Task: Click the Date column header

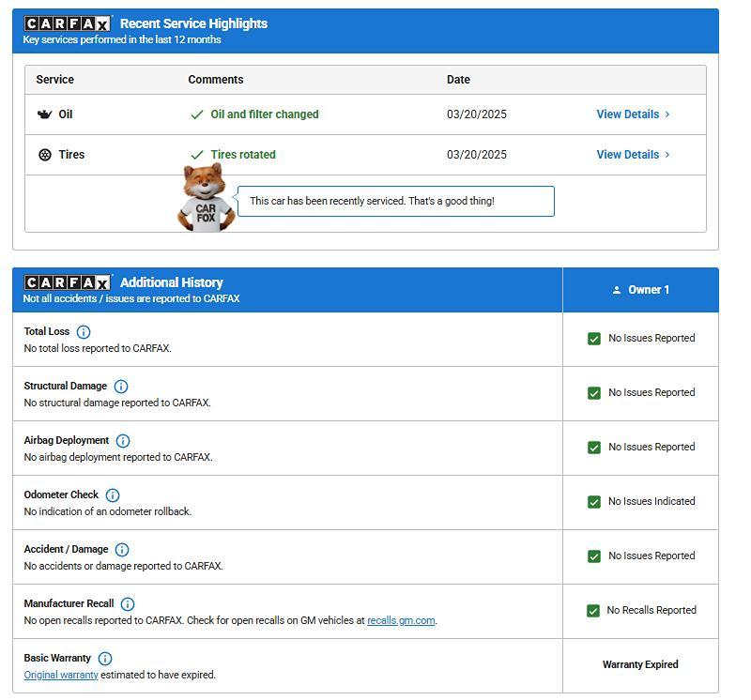Action: tap(458, 80)
